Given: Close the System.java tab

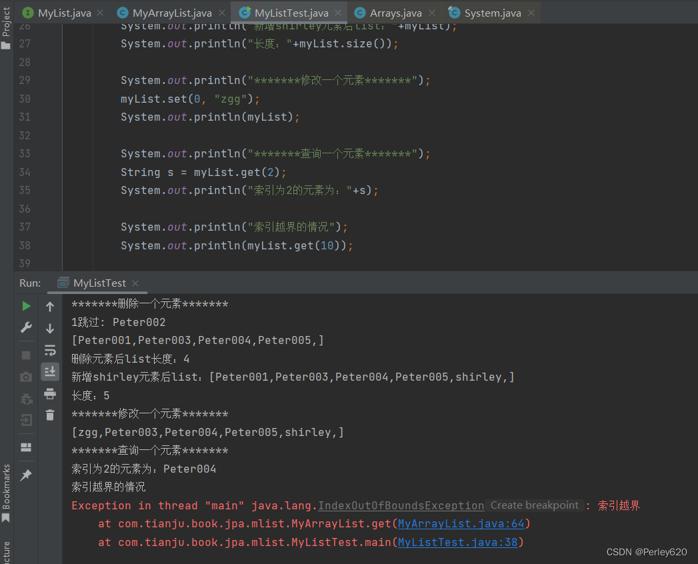Looking at the screenshot, I should [531, 13].
